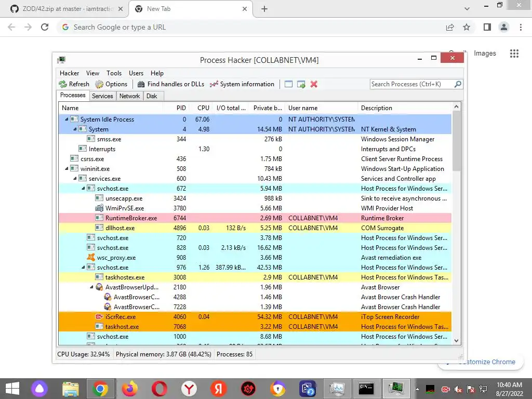Viewport: 532px width, 399px height.
Task: Select the Processes tab
Action: (73, 96)
